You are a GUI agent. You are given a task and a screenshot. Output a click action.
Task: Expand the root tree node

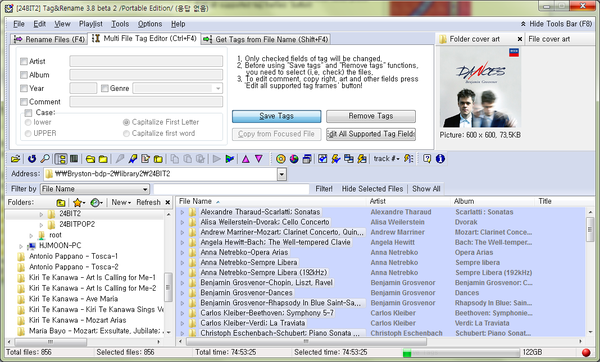(31, 235)
